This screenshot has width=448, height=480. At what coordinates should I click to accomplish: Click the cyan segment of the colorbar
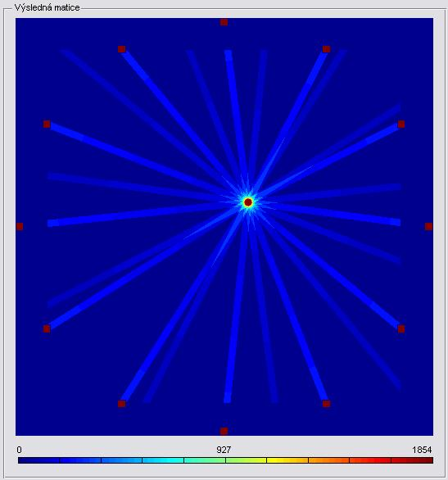click(163, 460)
